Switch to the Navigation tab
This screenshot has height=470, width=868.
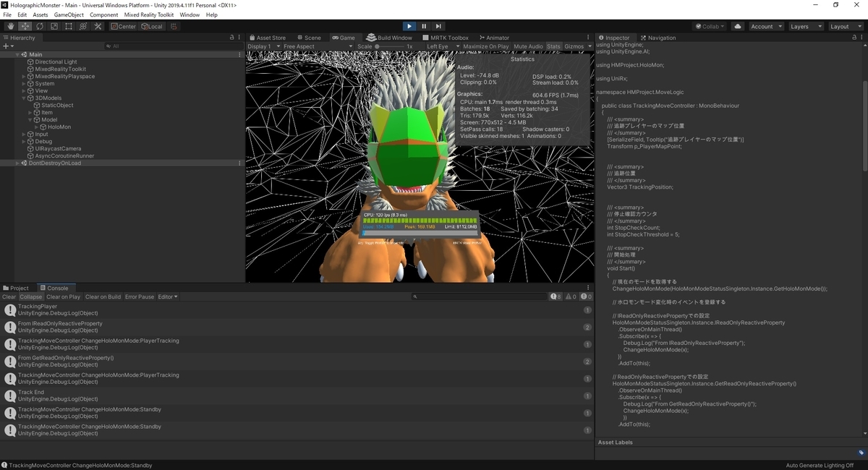(x=658, y=38)
